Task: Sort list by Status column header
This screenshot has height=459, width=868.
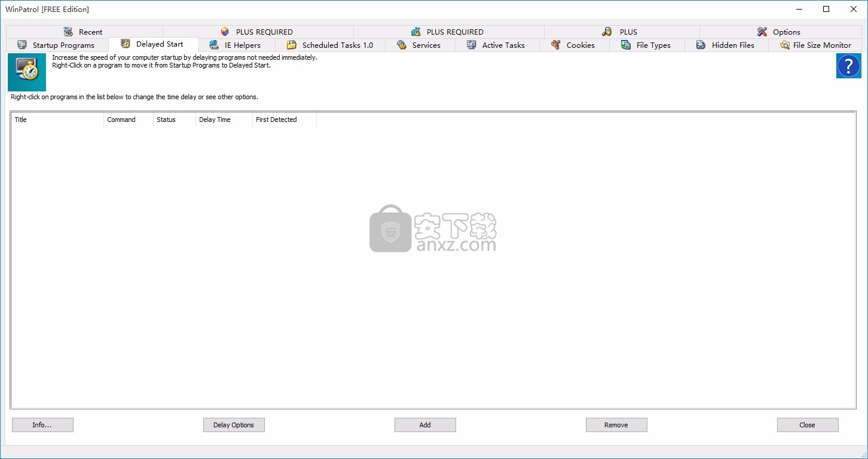Action: (x=175, y=120)
